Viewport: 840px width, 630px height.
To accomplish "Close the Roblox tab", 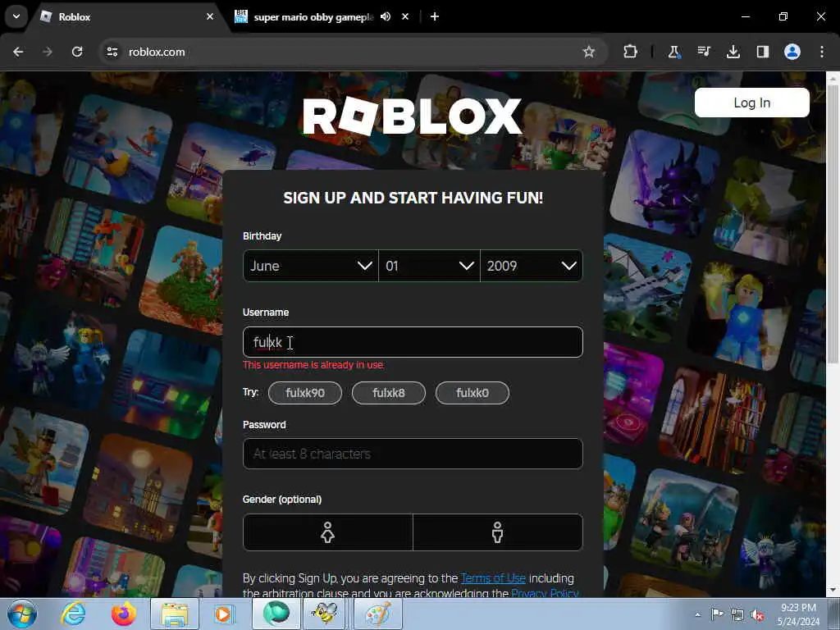I will pyautogui.click(x=210, y=16).
